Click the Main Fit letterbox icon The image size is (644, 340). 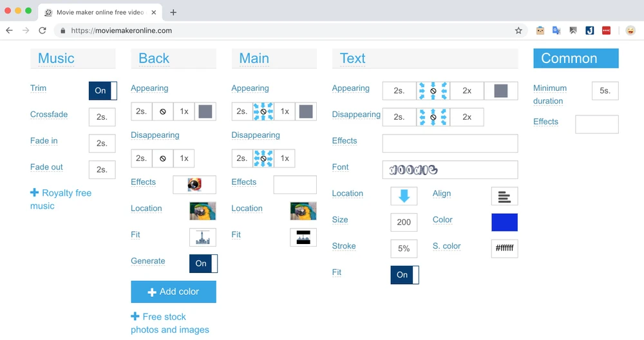303,238
